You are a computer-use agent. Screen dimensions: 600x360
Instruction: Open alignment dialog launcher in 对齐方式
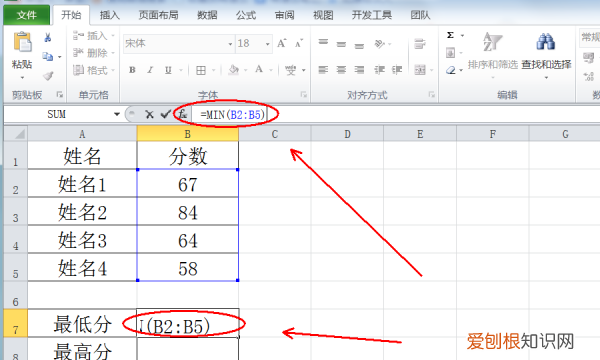[x=432, y=94]
